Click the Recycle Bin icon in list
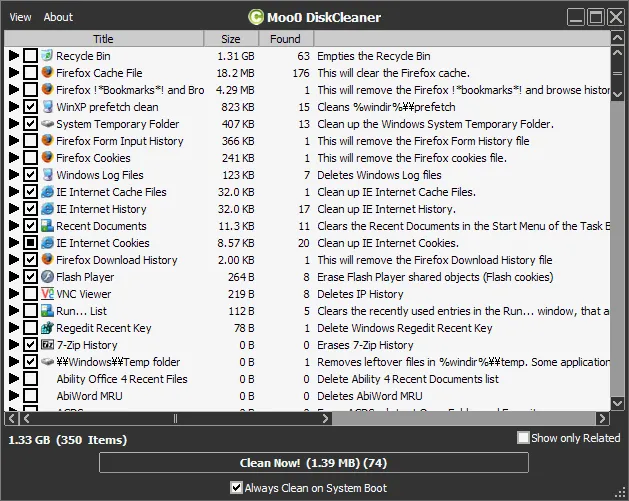 (47, 56)
